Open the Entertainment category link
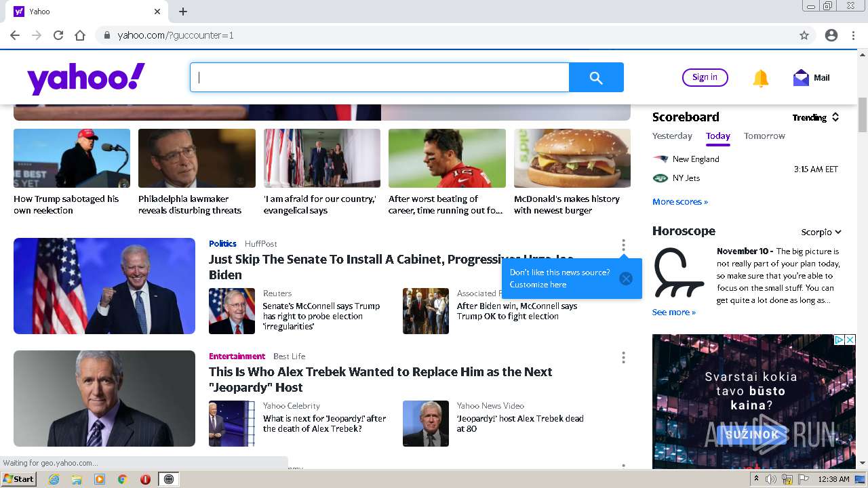 pos(237,356)
